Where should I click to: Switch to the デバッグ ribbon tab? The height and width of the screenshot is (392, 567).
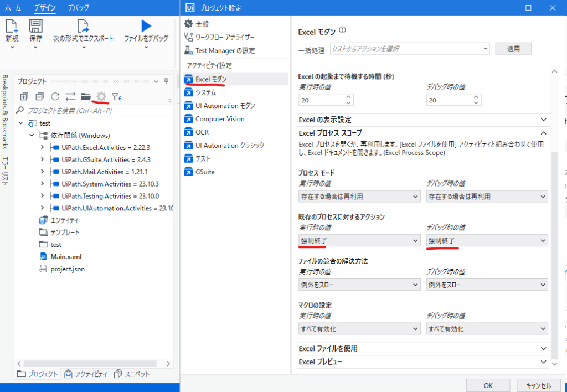tap(79, 8)
